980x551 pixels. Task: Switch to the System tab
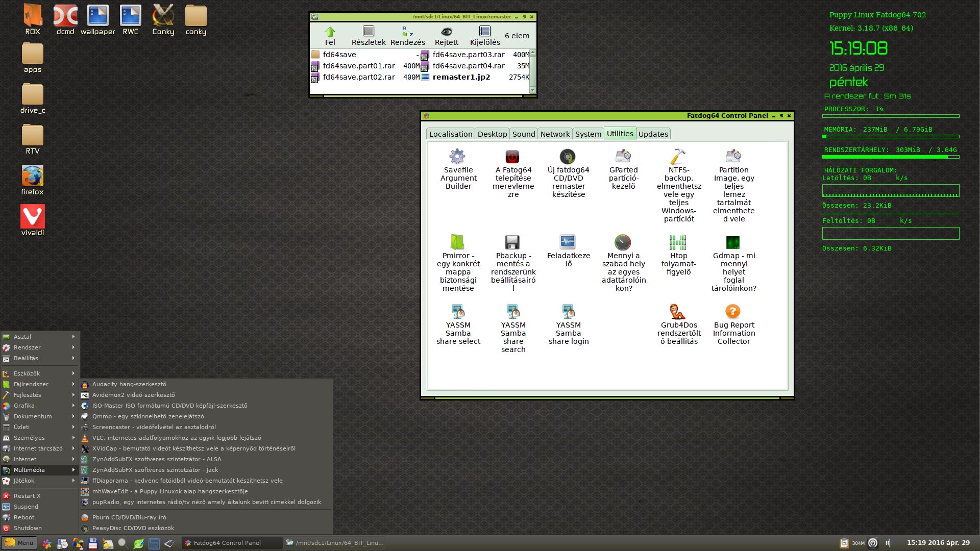(588, 134)
